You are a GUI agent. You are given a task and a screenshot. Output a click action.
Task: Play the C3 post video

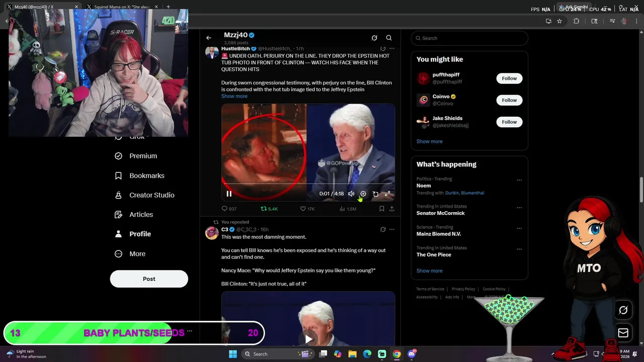pos(308,339)
